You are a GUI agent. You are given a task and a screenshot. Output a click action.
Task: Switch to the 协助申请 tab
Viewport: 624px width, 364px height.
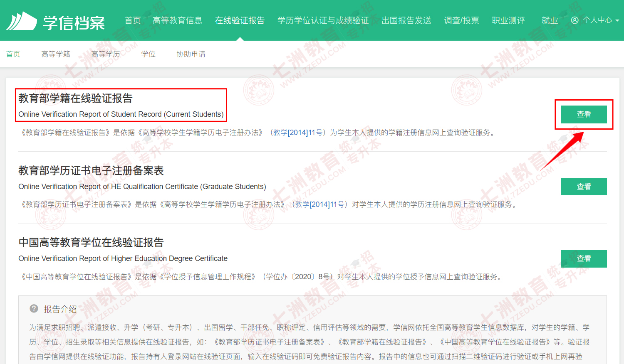pos(191,54)
